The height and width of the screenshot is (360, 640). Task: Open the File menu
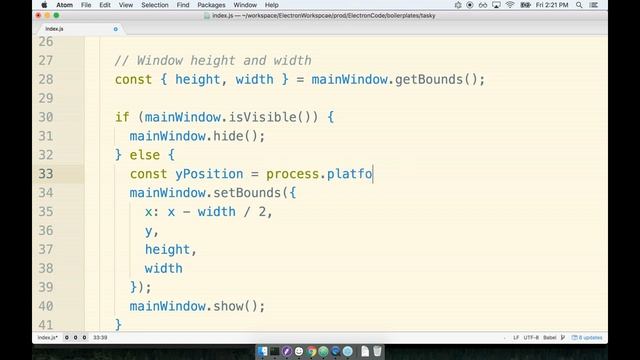pyautogui.click(x=86, y=5)
